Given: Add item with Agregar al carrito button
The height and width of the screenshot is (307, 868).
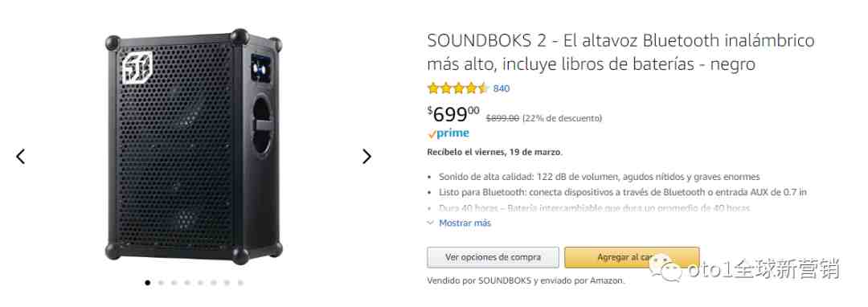Looking at the screenshot, I should pos(632,257).
